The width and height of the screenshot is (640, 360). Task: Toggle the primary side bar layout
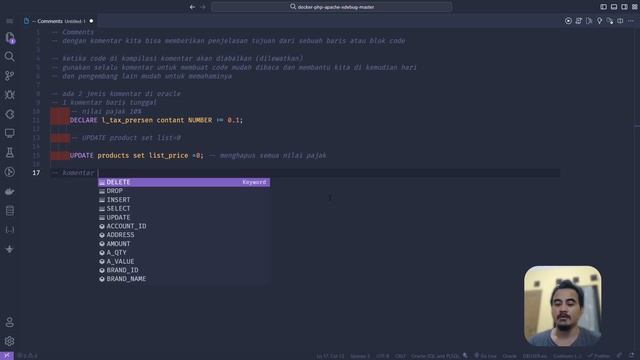pyautogui.click(x=603, y=7)
